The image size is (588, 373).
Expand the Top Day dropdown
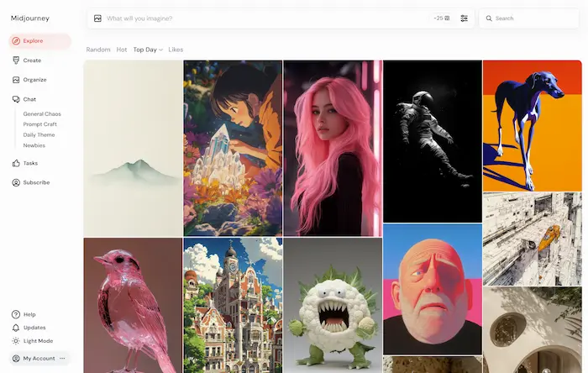[x=148, y=50]
